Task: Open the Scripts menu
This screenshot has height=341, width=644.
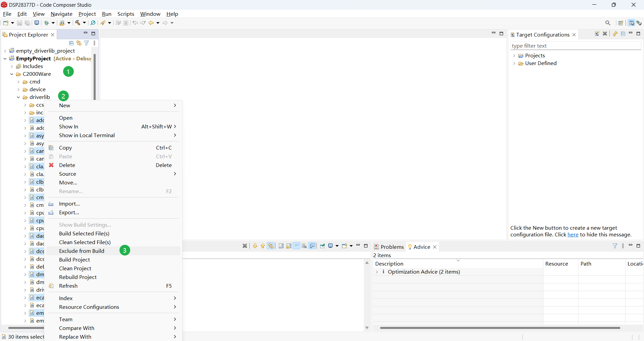Action: coord(126,14)
